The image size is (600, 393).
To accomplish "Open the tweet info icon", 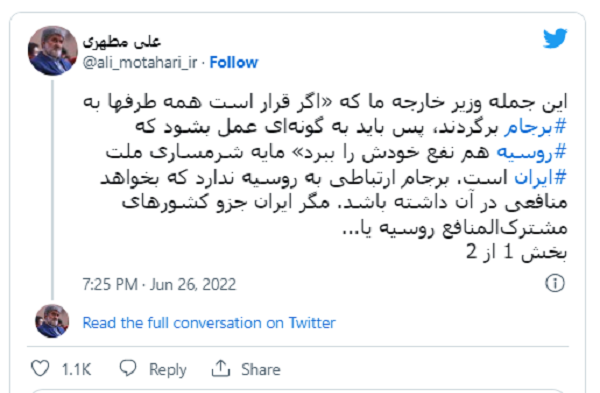I will pos(555,283).
